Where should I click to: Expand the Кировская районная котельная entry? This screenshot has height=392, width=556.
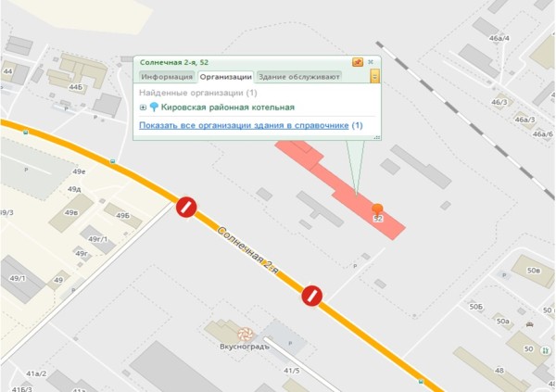pyautogui.click(x=143, y=107)
